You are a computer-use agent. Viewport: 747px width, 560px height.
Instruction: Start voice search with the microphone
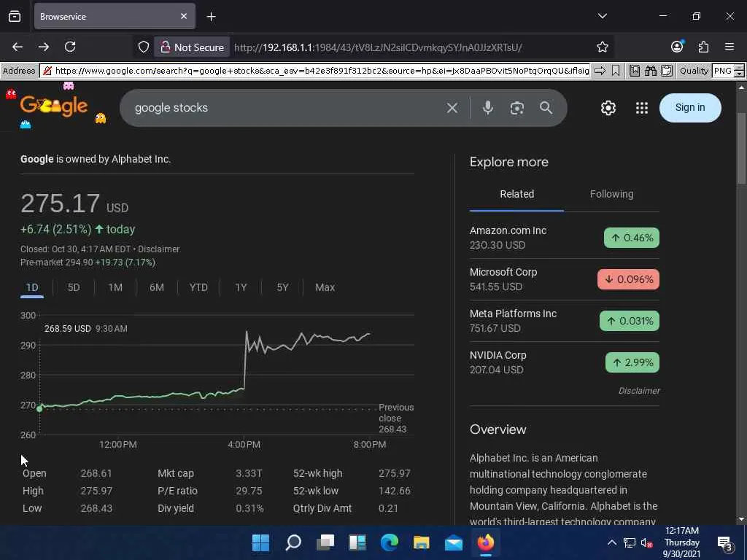(x=487, y=108)
